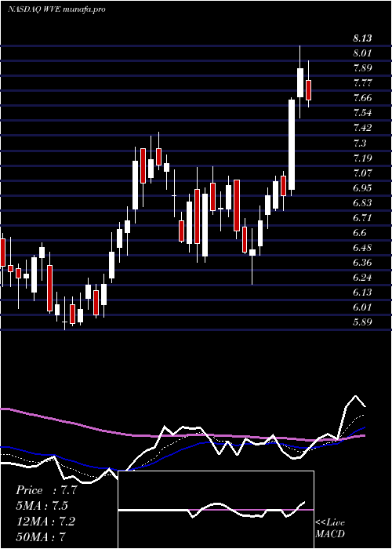Click the 6.95 price axis label
Viewport: 392px width, 549px height.
point(362,187)
